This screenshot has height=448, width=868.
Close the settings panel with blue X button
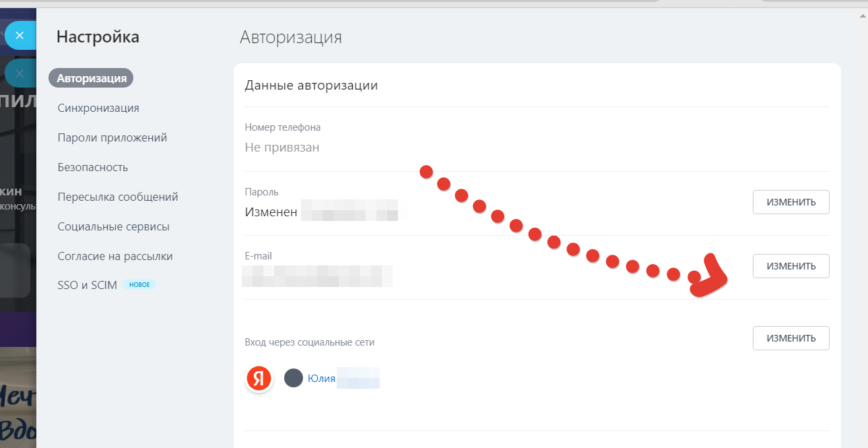tap(20, 35)
